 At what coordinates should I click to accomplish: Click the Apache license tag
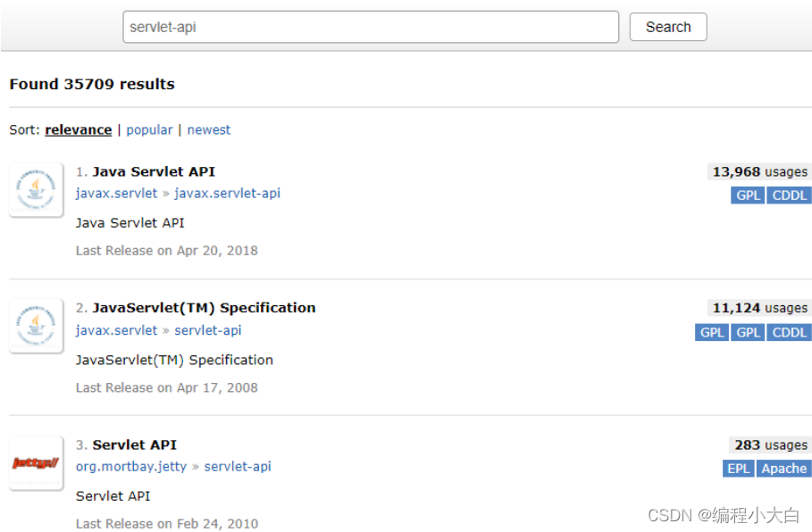pyautogui.click(x=784, y=469)
